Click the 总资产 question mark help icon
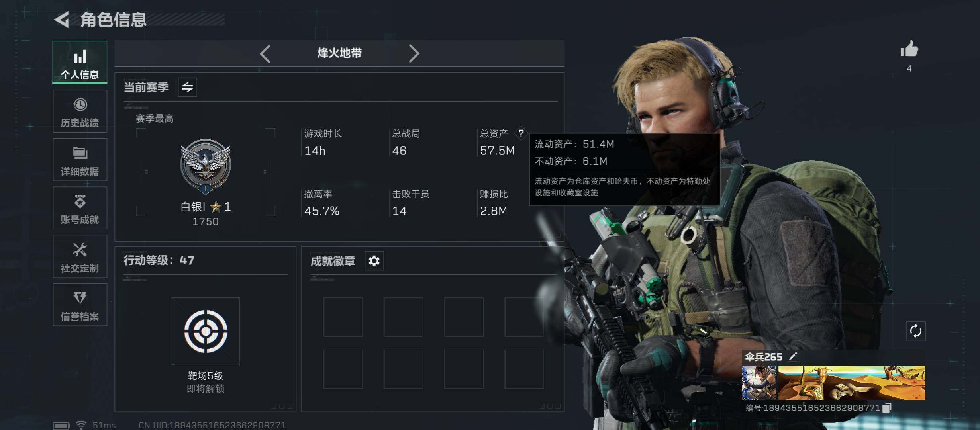Image resolution: width=980 pixels, height=430 pixels. pos(521,133)
